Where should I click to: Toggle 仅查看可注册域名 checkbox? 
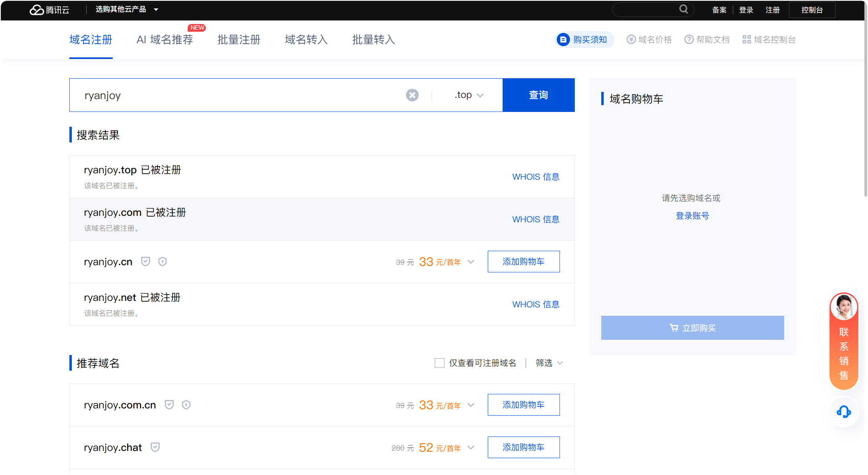coord(440,363)
